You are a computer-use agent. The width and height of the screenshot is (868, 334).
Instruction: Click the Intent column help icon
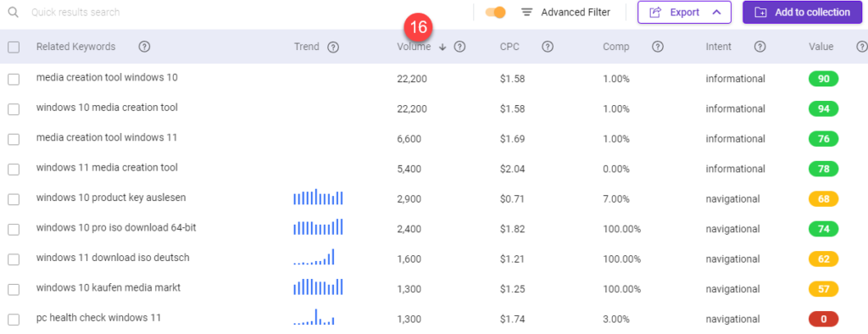(x=760, y=47)
